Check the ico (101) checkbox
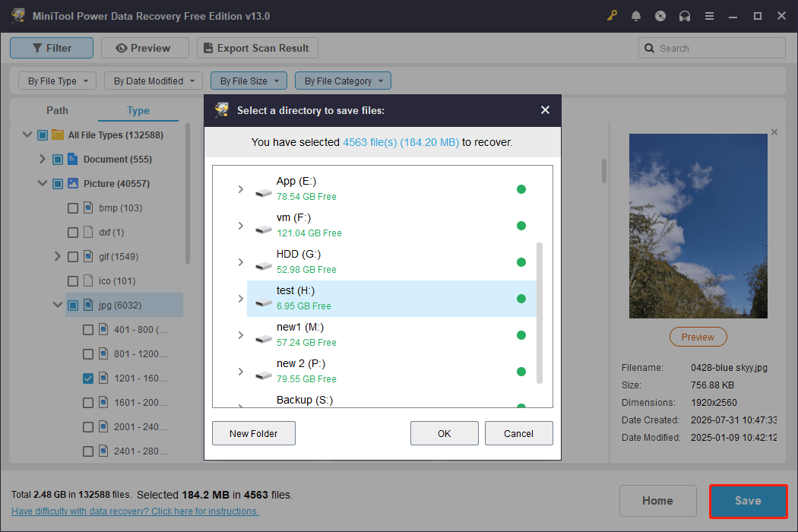Screen dimensions: 798x532 [x=73, y=281]
